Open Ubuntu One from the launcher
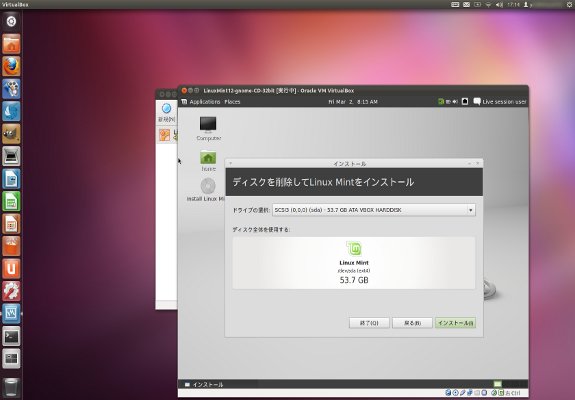 [11, 269]
